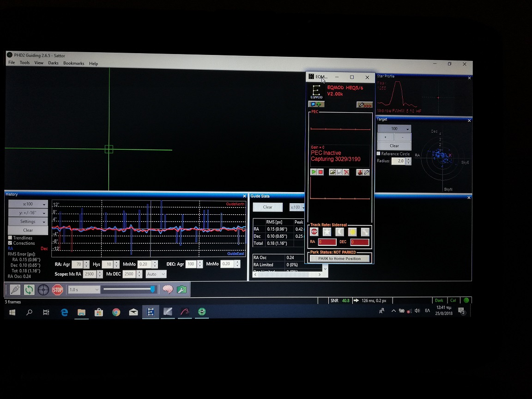Open Guide Stats x:100 dropdown
This screenshot has height=399, width=532.
point(297,207)
